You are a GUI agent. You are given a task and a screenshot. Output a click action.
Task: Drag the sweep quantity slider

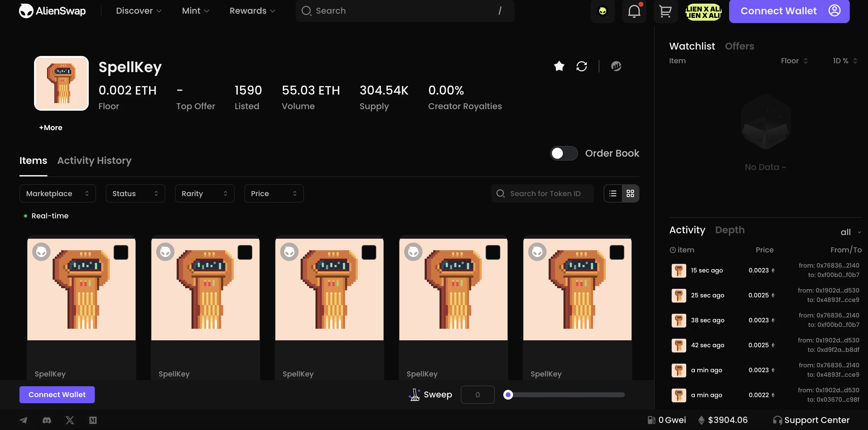pos(508,394)
